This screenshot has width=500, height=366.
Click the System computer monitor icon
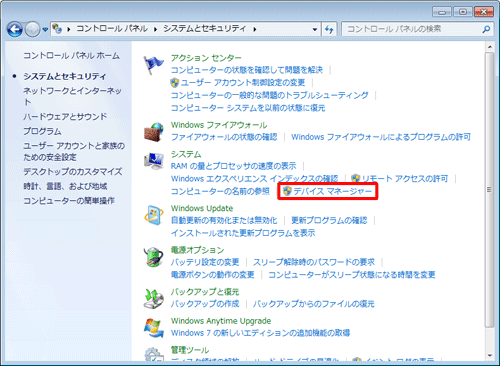(154, 161)
